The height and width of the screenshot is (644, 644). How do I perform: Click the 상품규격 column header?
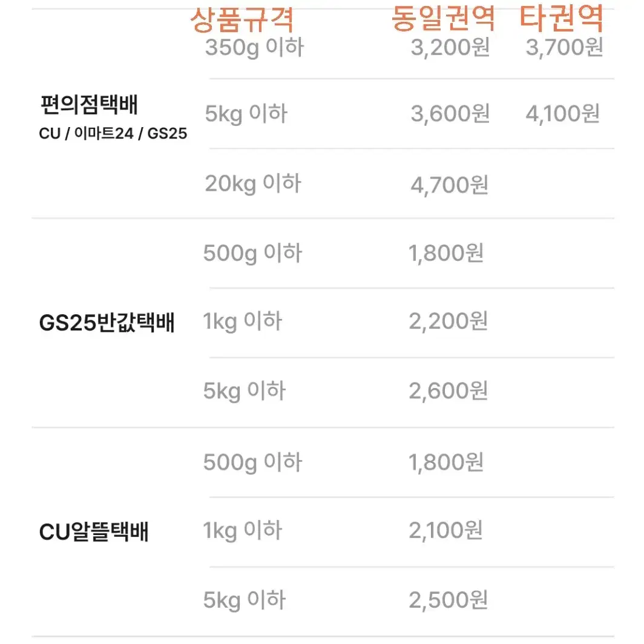[x=242, y=20]
